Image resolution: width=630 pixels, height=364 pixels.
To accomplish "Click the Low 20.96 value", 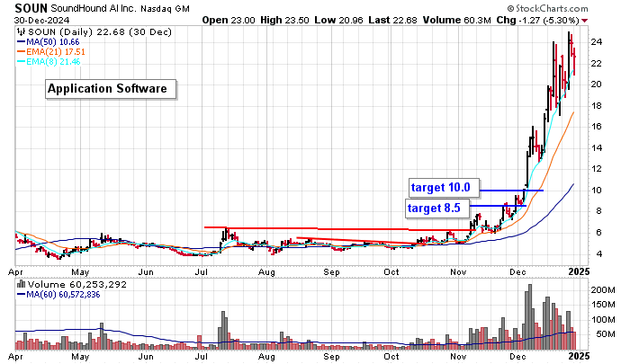I will point(338,20).
